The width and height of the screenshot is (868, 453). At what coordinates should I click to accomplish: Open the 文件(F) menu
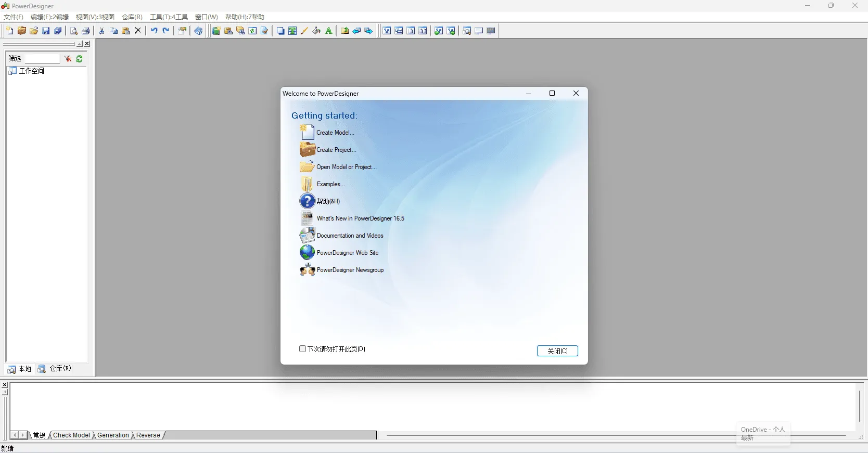coord(14,17)
